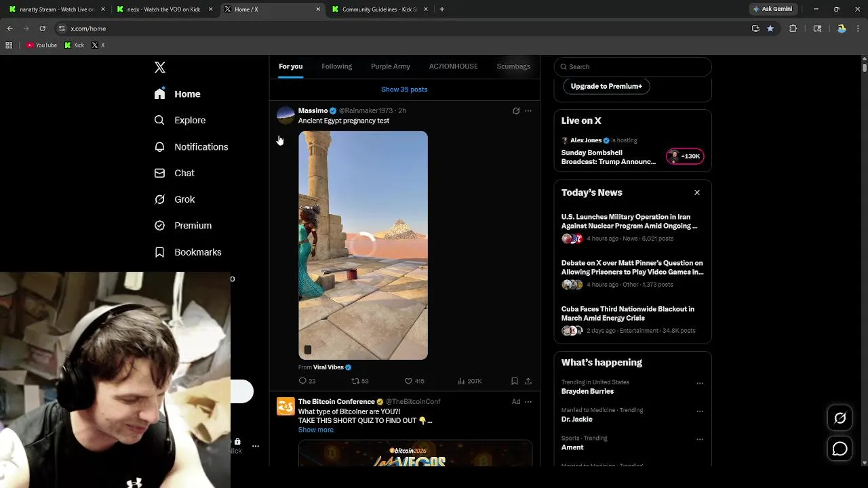
Task: Open browser profile avatar
Action: pos(842,28)
